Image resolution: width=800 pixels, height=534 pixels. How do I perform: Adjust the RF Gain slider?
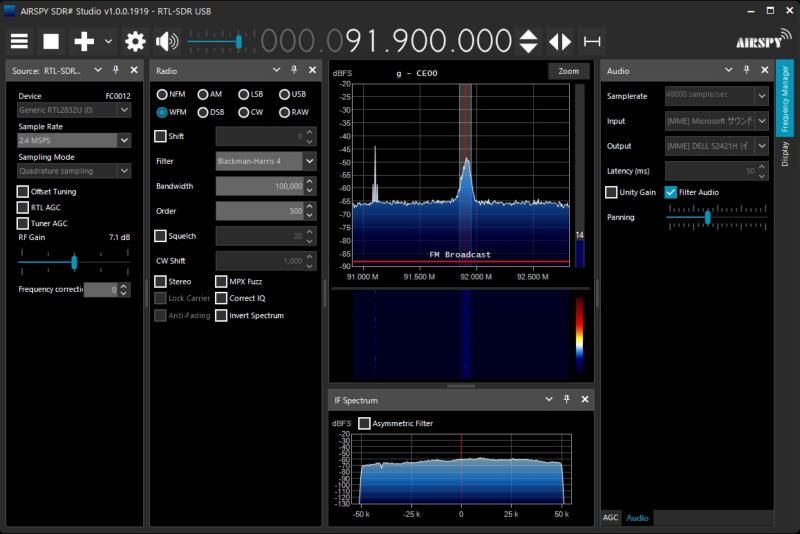74,262
